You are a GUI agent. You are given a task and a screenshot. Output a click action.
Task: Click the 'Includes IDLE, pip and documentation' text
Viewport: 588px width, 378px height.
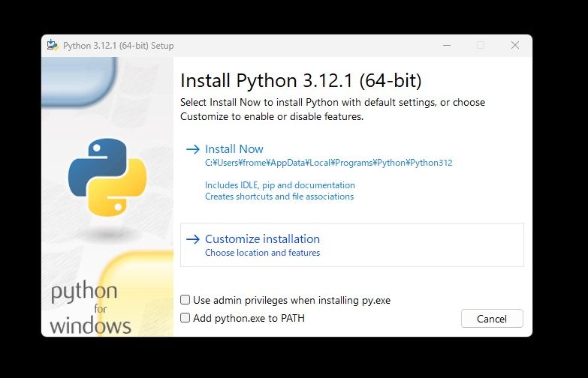279,184
